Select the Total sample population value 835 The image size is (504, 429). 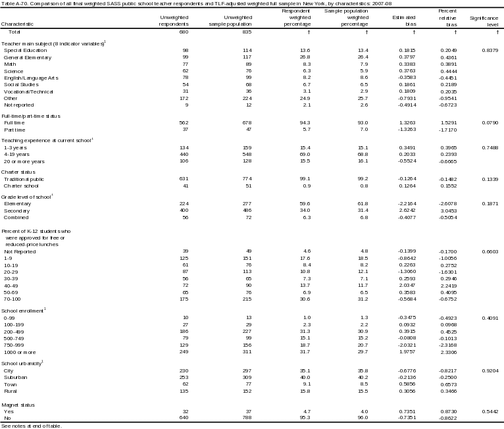click(x=247, y=32)
